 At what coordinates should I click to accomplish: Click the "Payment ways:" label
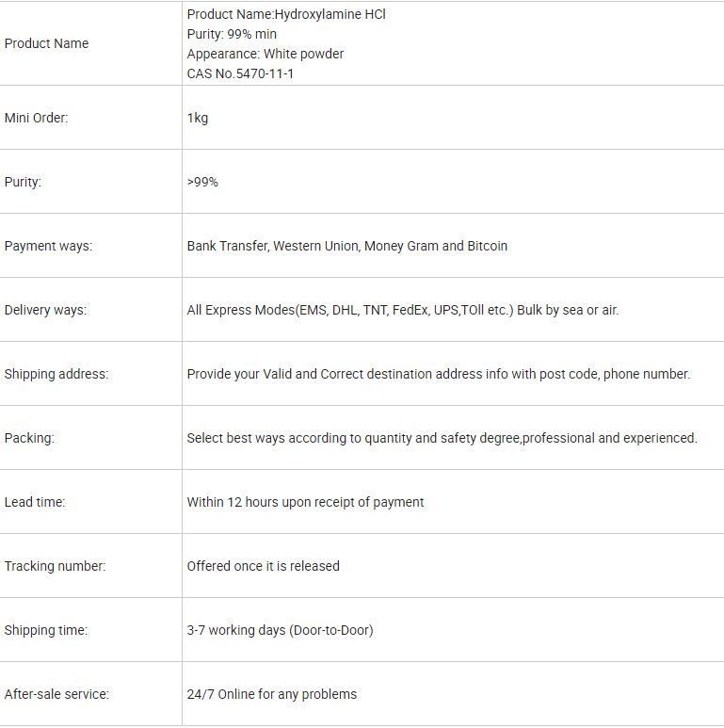pyautogui.click(x=48, y=246)
